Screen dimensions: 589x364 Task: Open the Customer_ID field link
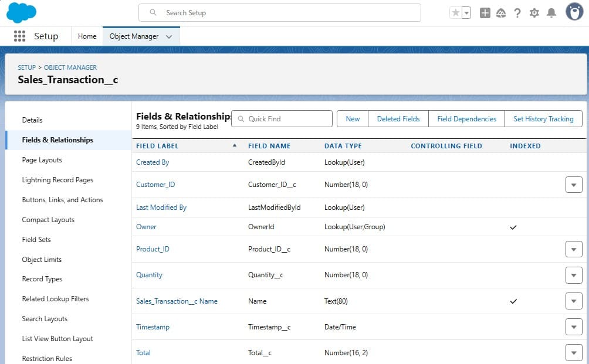coord(155,185)
